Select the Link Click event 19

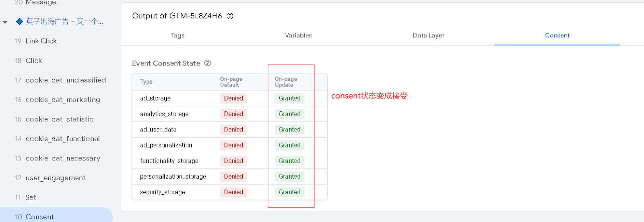pyautogui.click(x=41, y=41)
